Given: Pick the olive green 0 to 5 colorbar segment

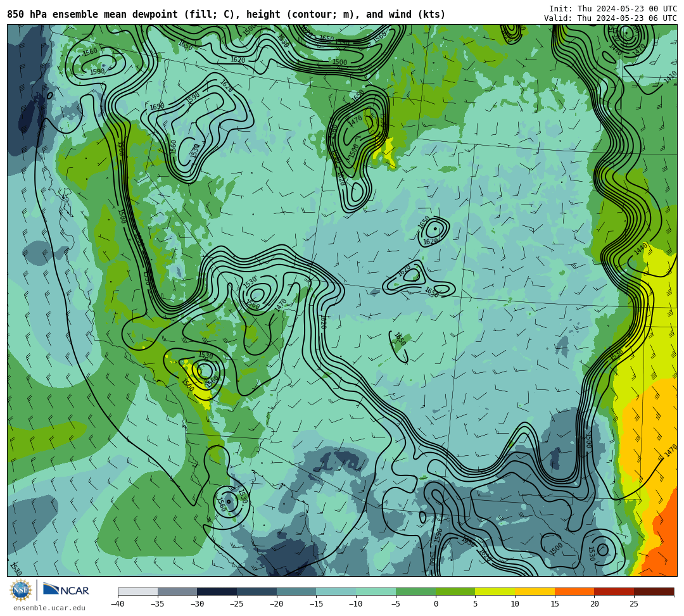Looking at the screenshot, I should click(x=455, y=591).
